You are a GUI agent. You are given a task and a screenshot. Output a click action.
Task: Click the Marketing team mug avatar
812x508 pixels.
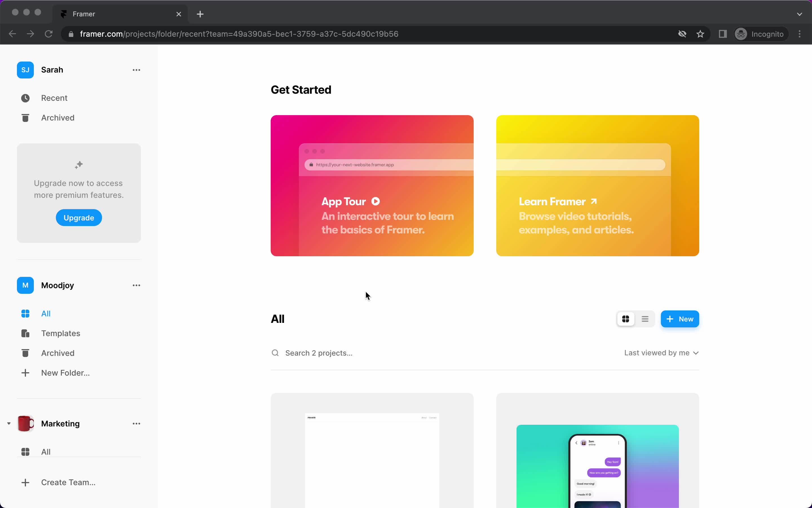(x=25, y=423)
